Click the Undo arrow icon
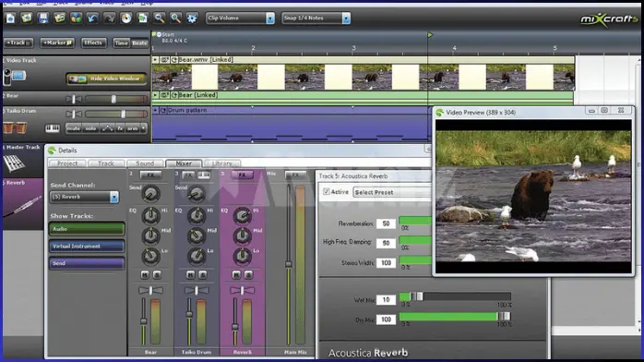 (93, 18)
